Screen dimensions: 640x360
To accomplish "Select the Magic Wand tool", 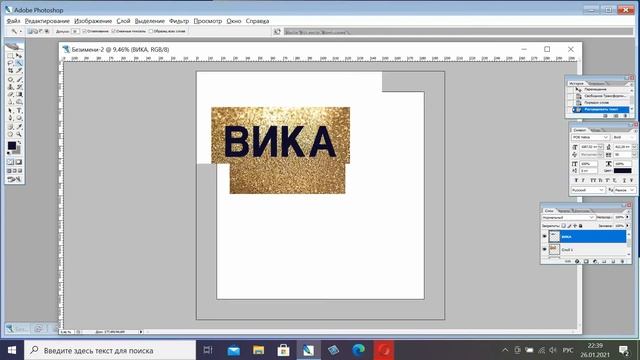I will click(19, 63).
